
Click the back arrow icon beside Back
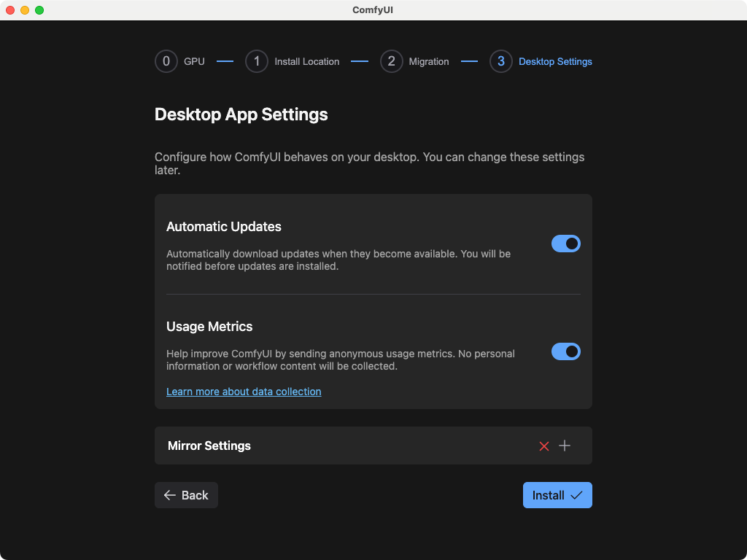170,495
